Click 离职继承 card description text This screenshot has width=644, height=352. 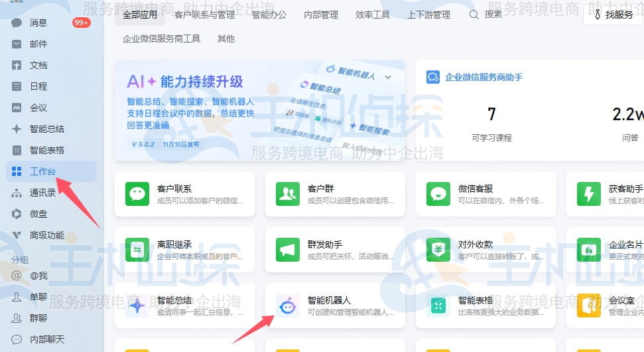pyautogui.click(x=200, y=256)
